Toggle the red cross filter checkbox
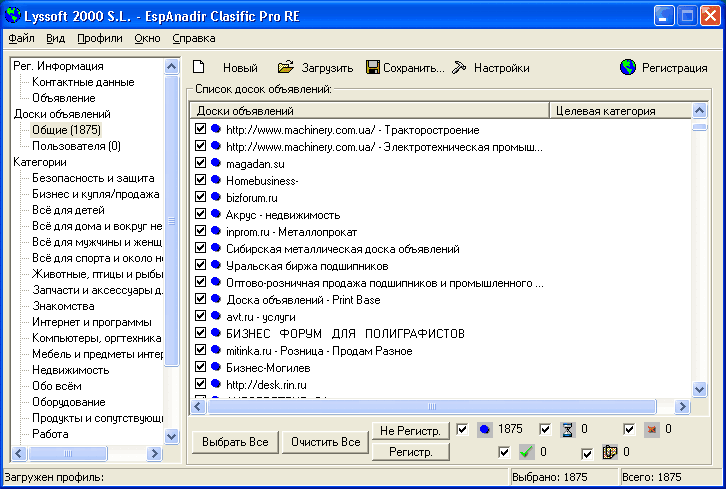726x489 pixels. (629, 429)
